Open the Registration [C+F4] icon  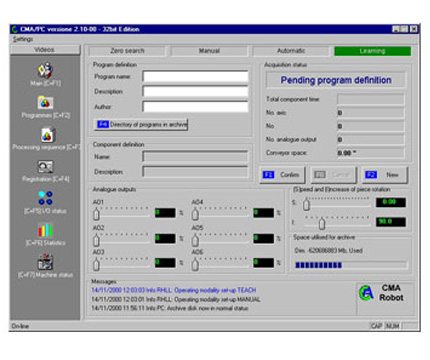45,167
